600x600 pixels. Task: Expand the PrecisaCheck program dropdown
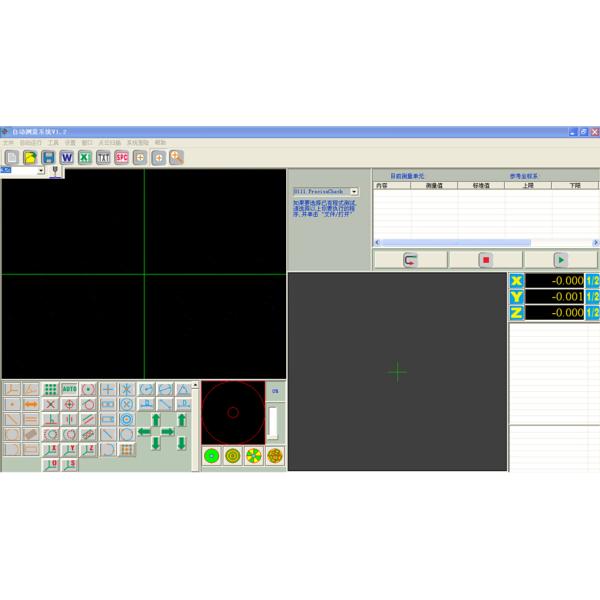(x=354, y=191)
